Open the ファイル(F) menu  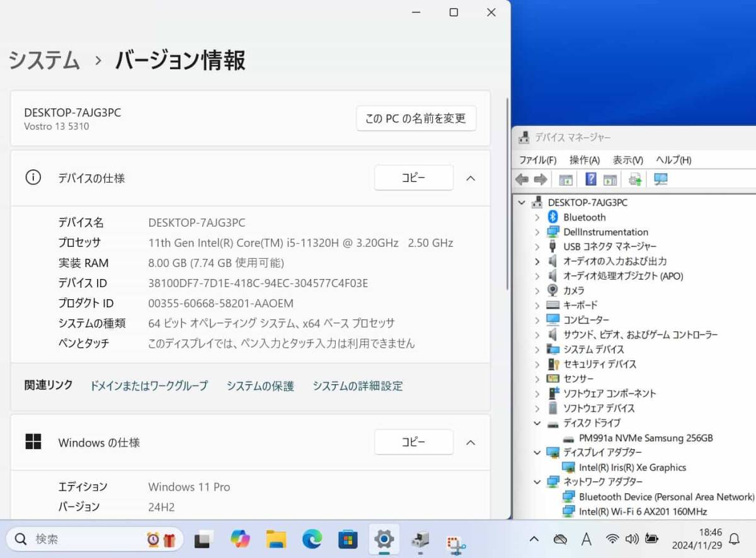(x=537, y=160)
